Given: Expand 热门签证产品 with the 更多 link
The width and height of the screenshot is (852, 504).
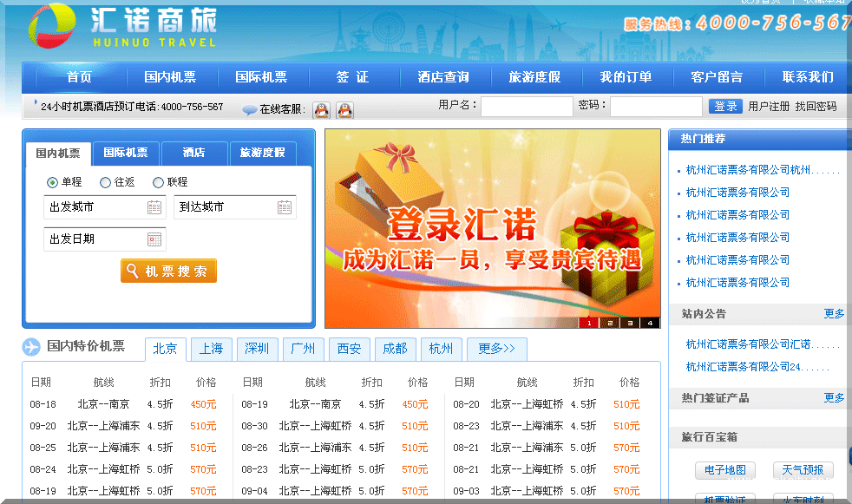Looking at the screenshot, I should [x=834, y=397].
